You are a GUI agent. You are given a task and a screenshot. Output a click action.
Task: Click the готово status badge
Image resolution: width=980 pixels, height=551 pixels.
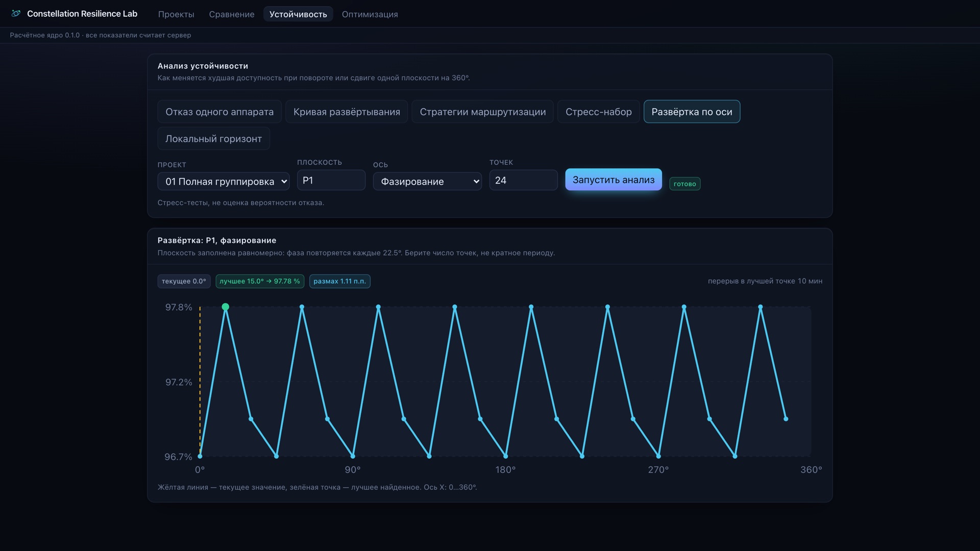pos(684,184)
